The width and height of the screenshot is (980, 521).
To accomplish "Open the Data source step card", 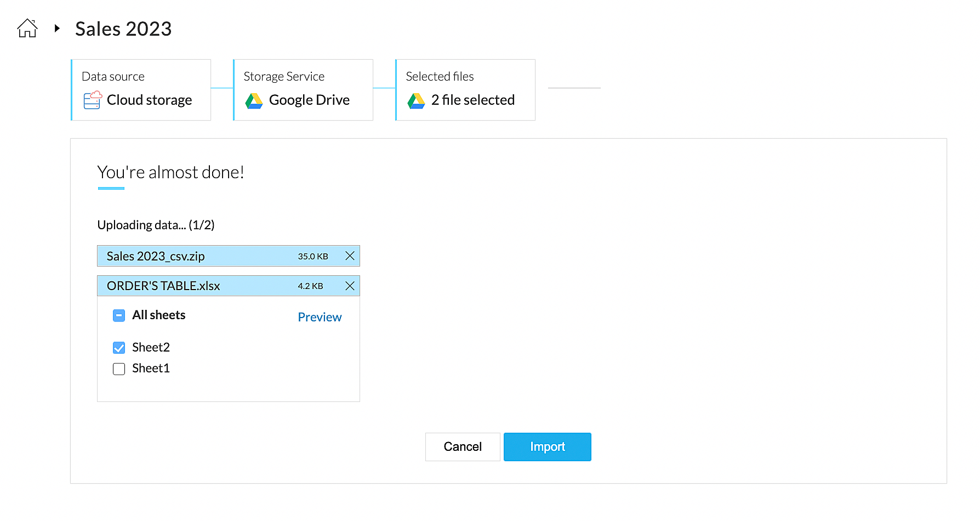I will coord(141,89).
